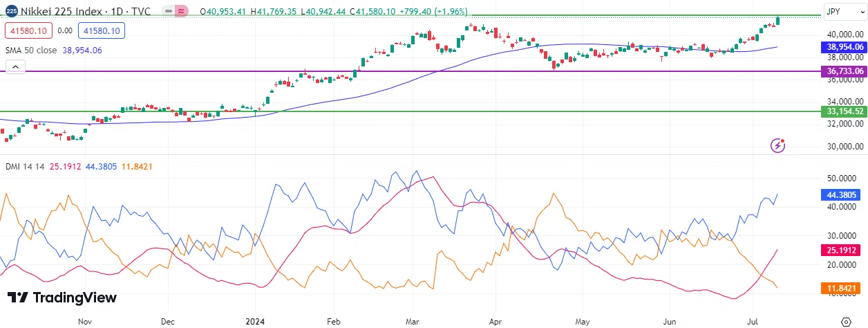Open chart settings gear icon at bottom right
The image size is (868, 328).
tap(847, 321)
